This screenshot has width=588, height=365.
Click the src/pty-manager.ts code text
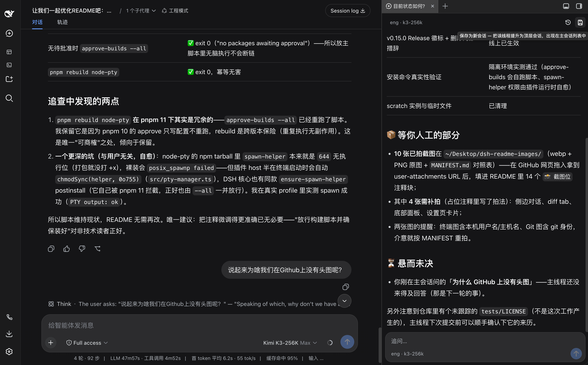(x=180, y=179)
